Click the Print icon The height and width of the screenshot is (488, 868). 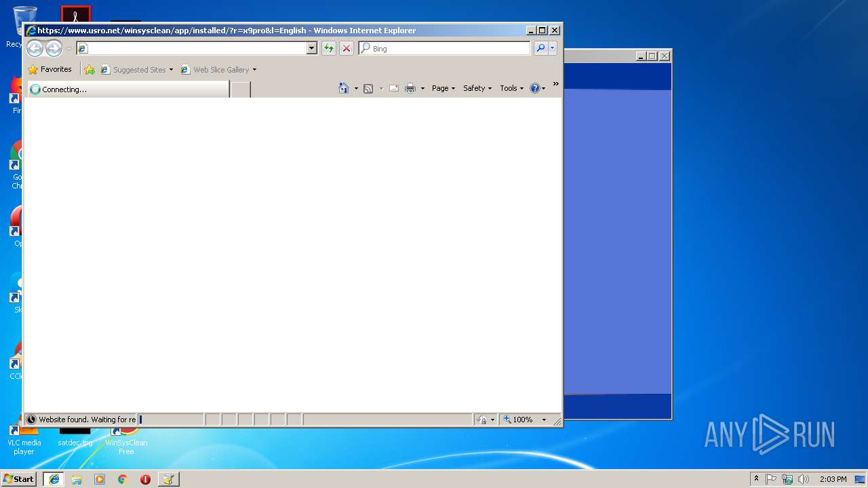410,88
